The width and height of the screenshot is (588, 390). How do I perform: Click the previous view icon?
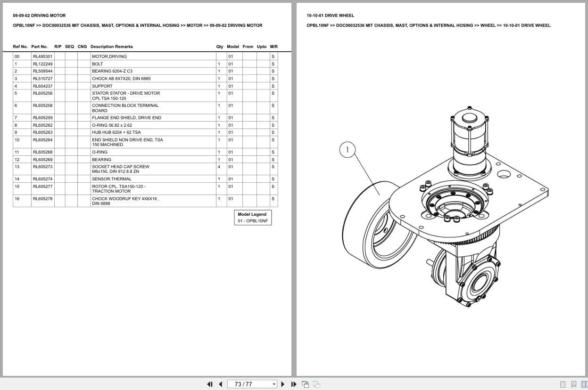tap(306, 384)
